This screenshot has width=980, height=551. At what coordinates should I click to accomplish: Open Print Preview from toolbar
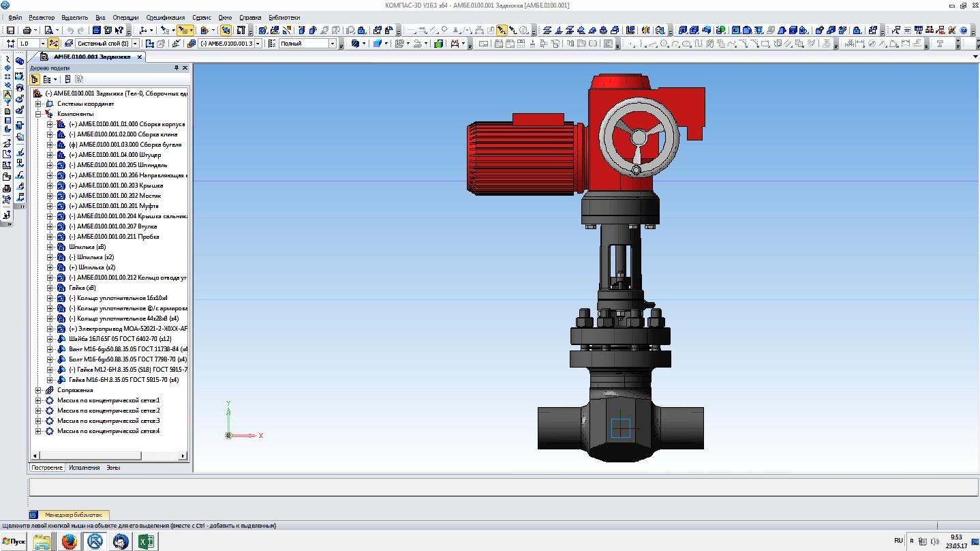point(48,30)
